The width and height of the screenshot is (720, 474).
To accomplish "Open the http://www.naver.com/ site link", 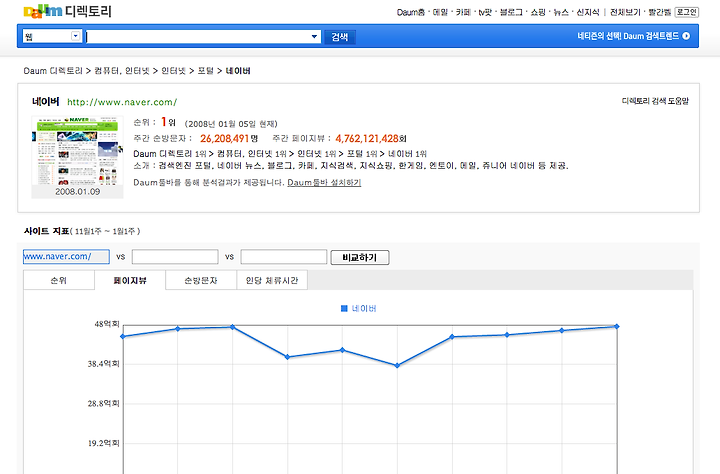I will (122, 102).
